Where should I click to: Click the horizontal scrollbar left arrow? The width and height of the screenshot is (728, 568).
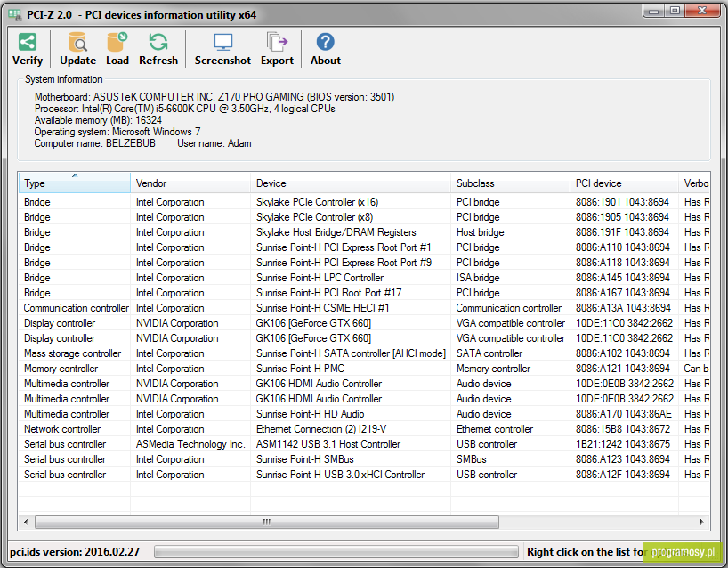click(26, 522)
